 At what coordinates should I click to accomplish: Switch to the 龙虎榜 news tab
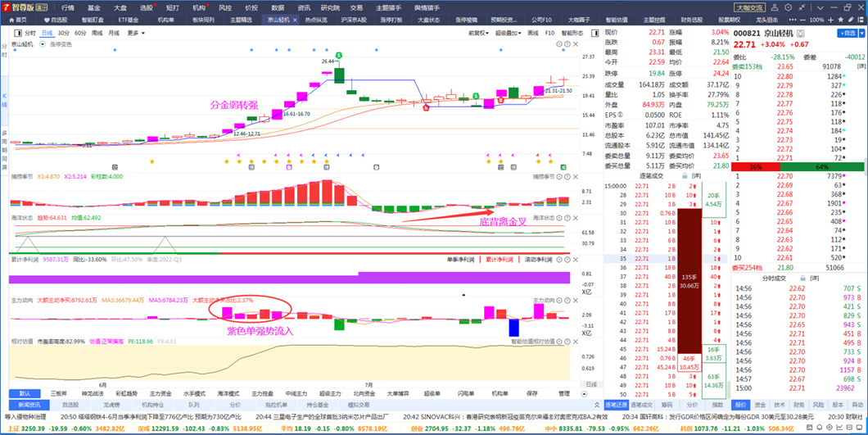coord(112,405)
